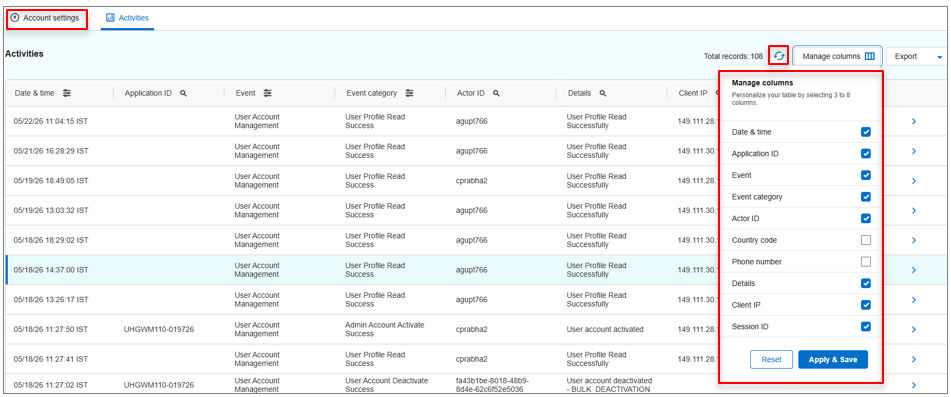Viewport: 951px width, 397px height.
Task: Click the Manage columns button
Action: pos(838,56)
